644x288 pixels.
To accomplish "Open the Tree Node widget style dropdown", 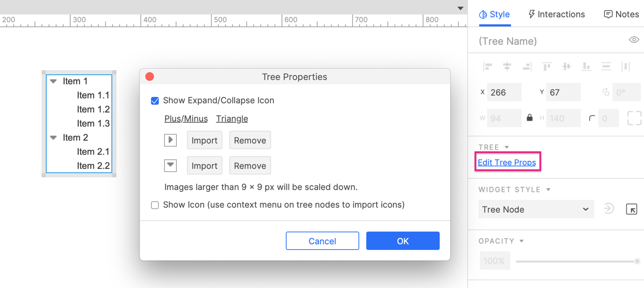I will (x=536, y=209).
